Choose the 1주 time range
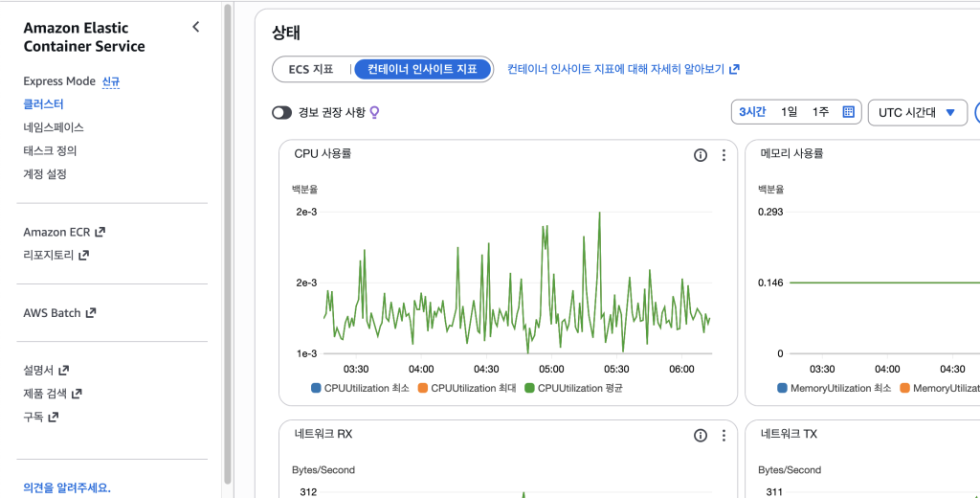Image resolution: width=980 pixels, height=498 pixels. 820,112
